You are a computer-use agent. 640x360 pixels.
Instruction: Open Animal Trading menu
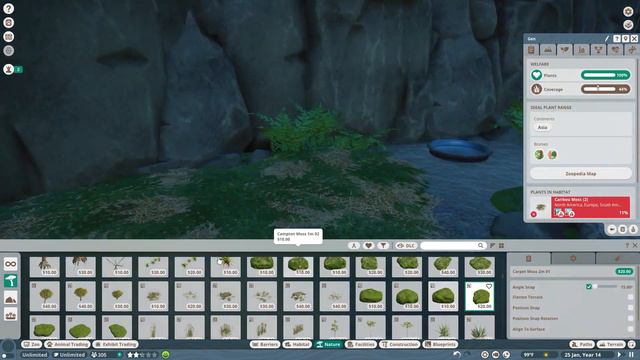[x=68, y=344]
